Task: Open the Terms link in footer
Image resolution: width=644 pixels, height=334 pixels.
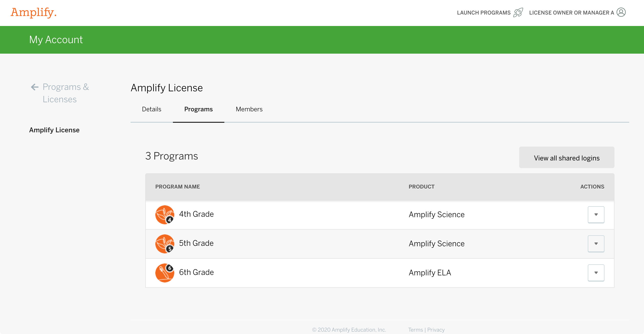Action: click(415, 329)
